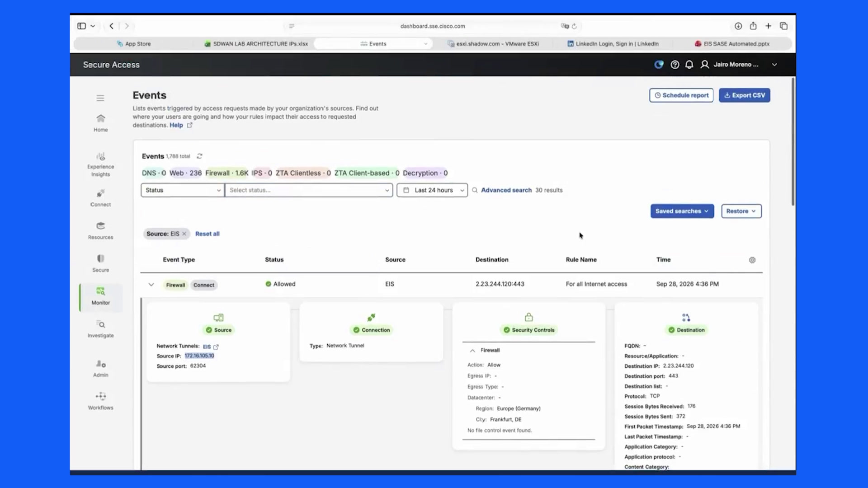Refresh the events total count

point(199,156)
